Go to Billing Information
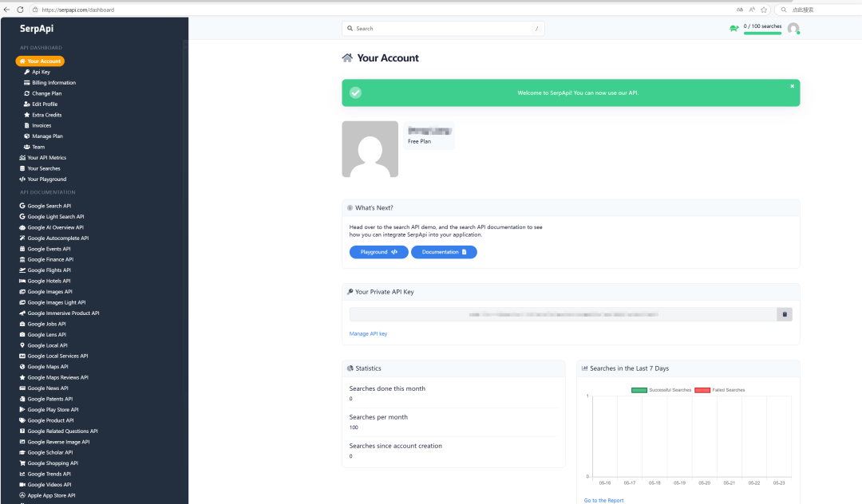 pos(54,83)
